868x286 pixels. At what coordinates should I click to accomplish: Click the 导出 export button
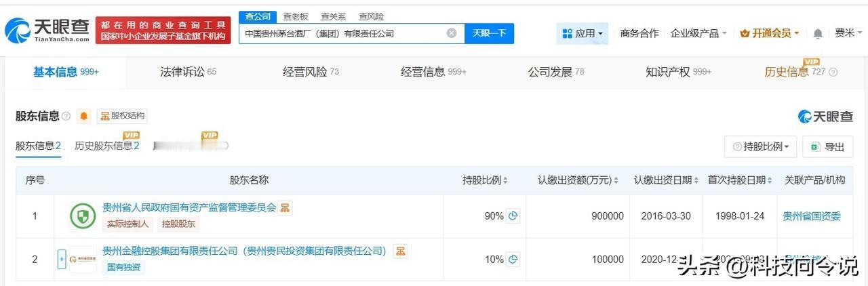coord(827,146)
